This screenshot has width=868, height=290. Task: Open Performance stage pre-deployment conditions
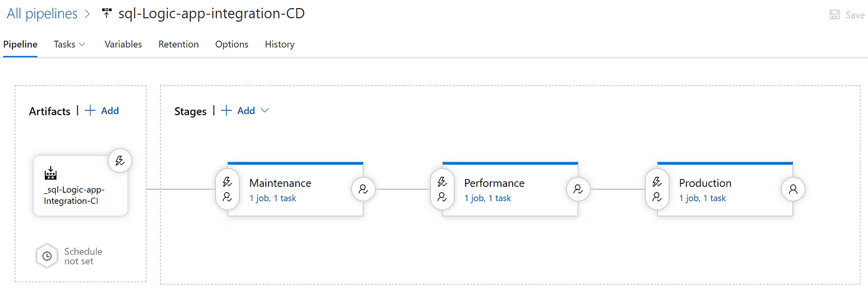(442, 190)
